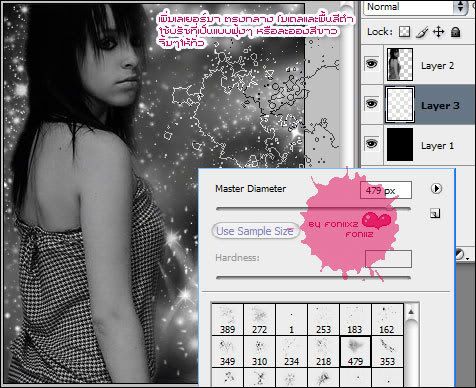Click the Use Sample Size button
476x388 pixels.
(255, 231)
